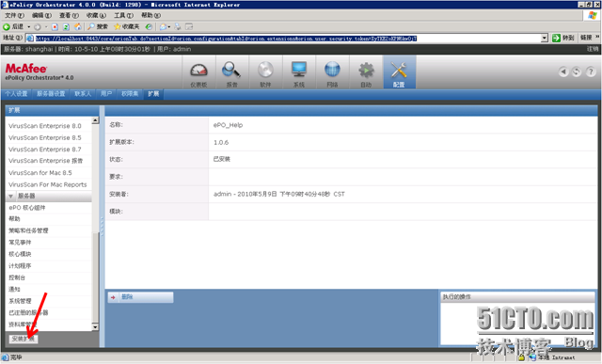
Task: Open the mail button dropdown arrow
Action: pos(169,27)
